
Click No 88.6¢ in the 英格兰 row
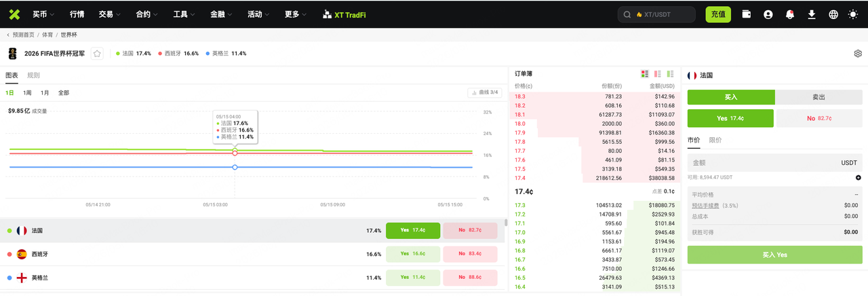pos(470,278)
